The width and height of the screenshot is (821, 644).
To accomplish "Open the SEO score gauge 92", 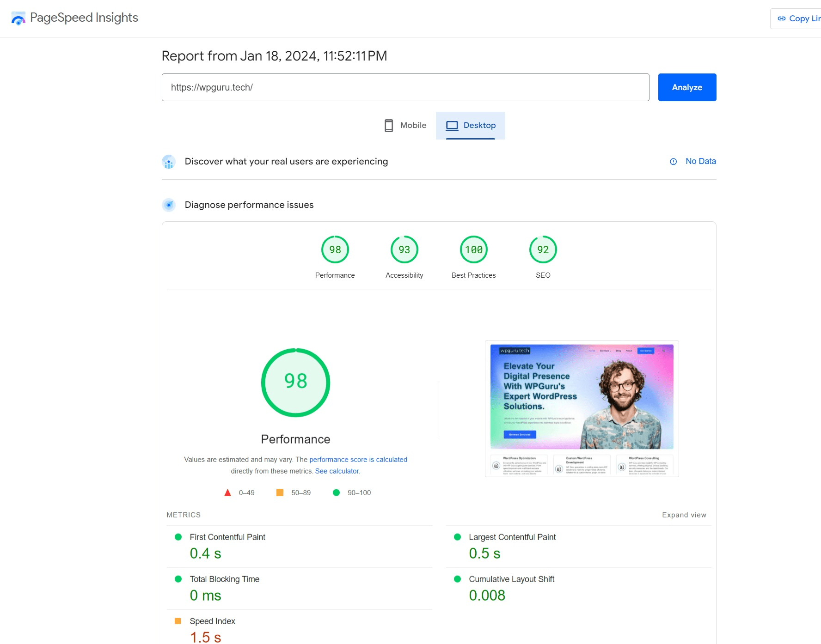I will click(543, 250).
